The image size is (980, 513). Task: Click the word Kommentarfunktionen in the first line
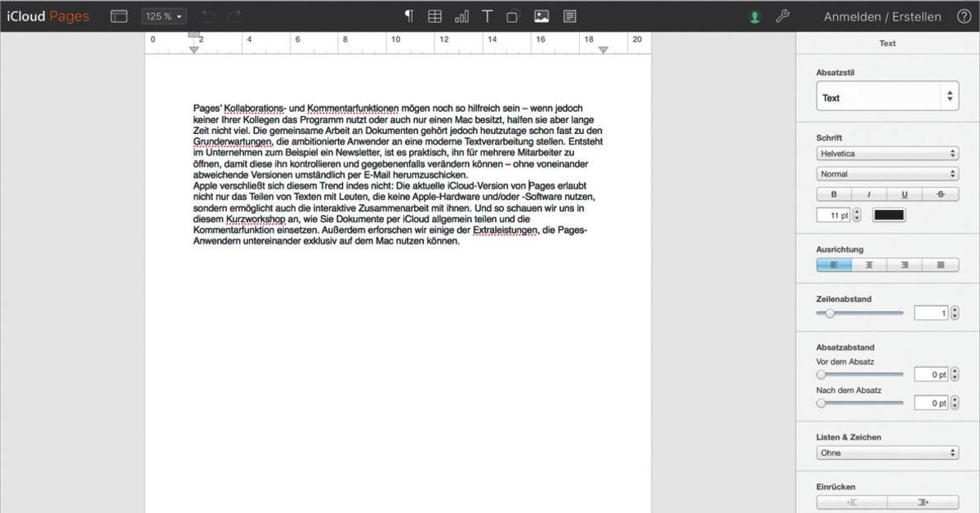pyautogui.click(x=354, y=108)
